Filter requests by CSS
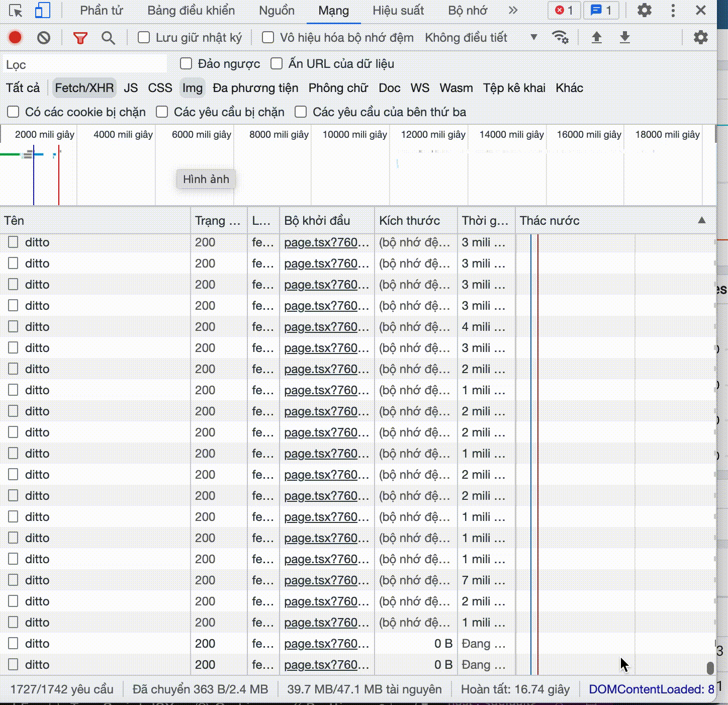The width and height of the screenshot is (728, 705). click(x=160, y=88)
